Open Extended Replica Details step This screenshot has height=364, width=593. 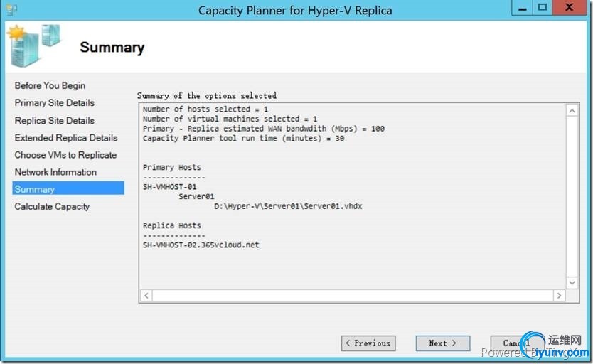coord(66,138)
